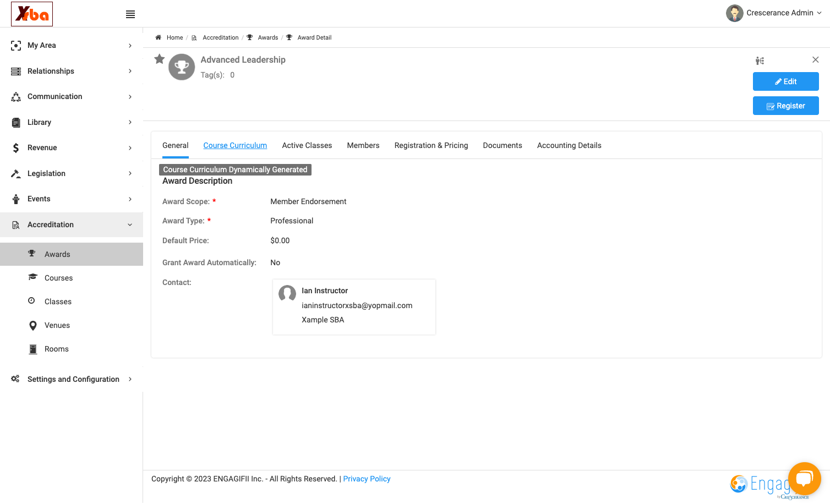830x504 pixels.
Task: Expand the Relationships menu chevron
Action: coord(130,71)
